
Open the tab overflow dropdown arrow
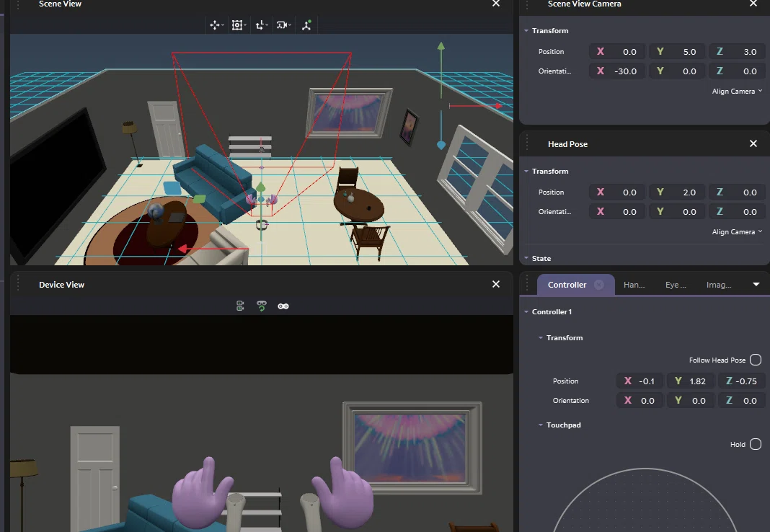point(756,285)
